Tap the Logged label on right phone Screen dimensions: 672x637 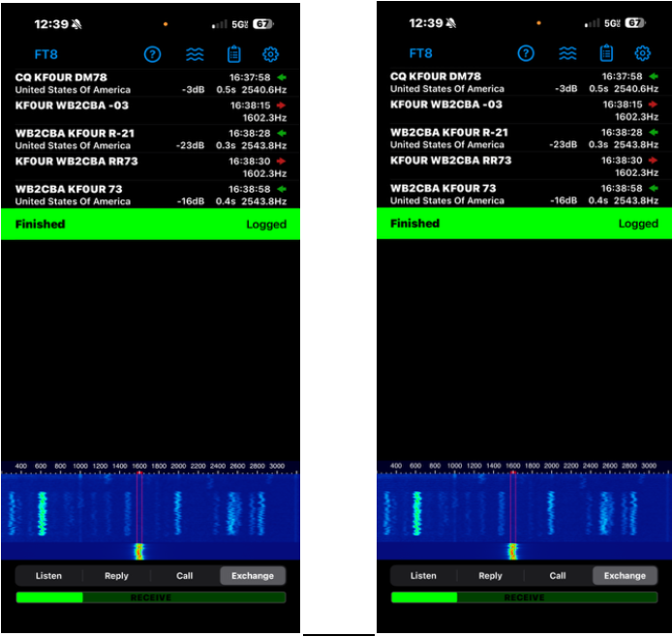click(638, 224)
